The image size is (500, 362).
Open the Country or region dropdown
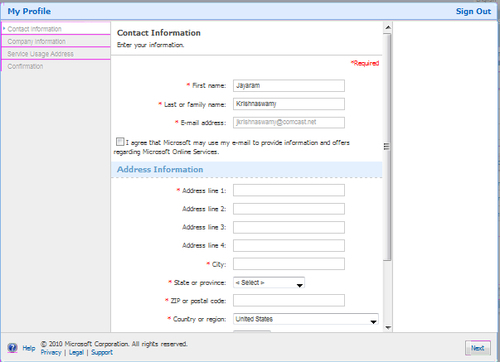point(306,319)
